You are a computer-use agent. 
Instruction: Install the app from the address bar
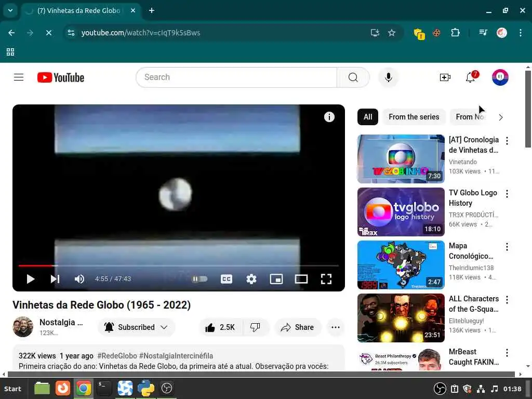point(375,33)
